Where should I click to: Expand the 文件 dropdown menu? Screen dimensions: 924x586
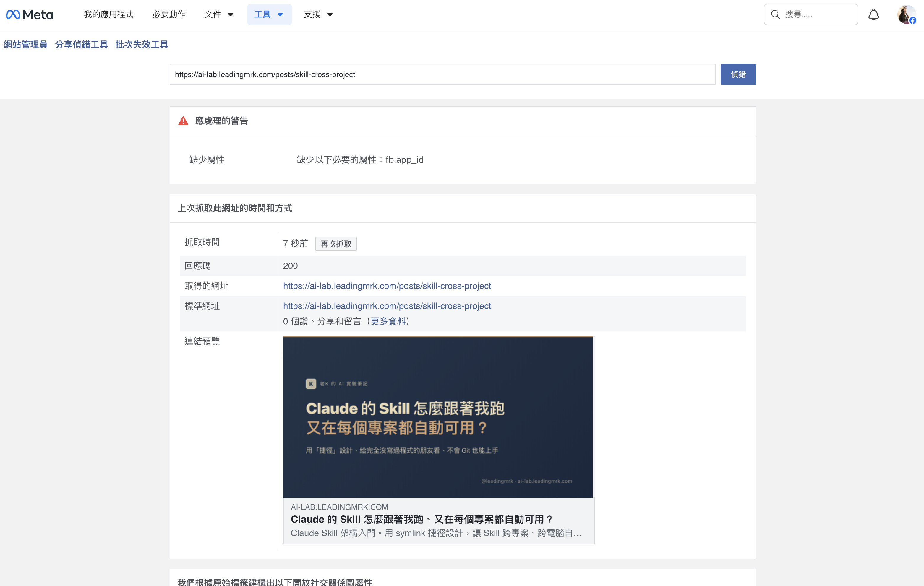[219, 14]
